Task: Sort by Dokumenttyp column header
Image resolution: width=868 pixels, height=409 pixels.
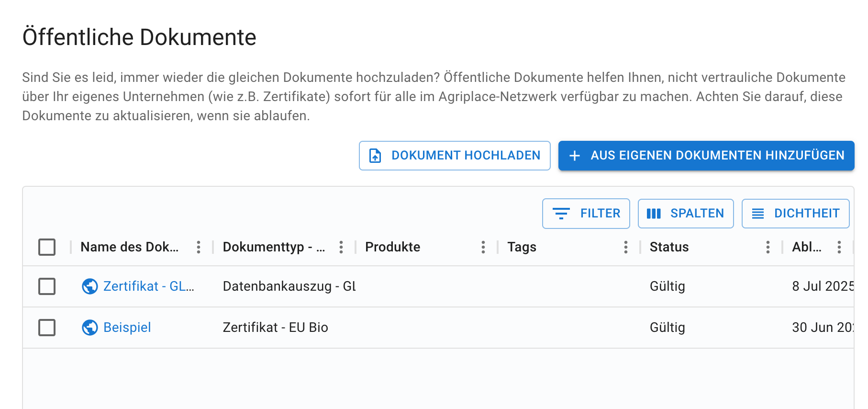Action: point(274,247)
